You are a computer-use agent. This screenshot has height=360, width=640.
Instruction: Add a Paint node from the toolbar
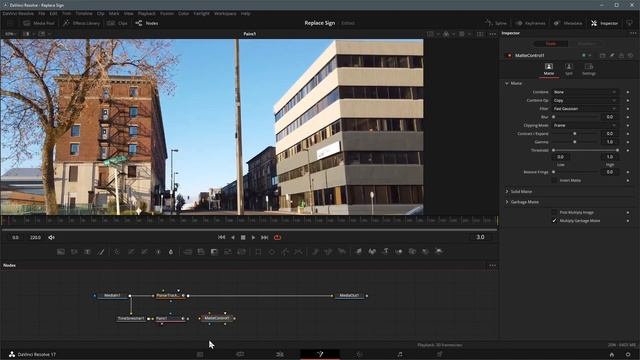click(101, 252)
